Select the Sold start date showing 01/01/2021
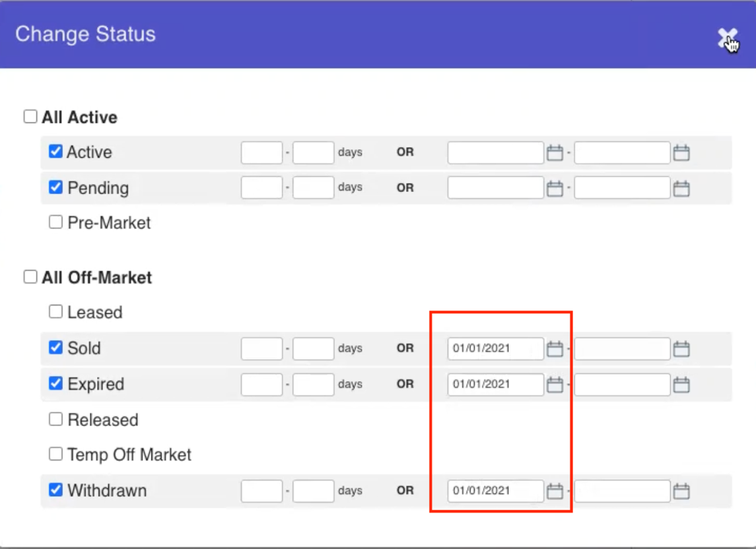The height and width of the screenshot is (549, 756). point(495,348)
